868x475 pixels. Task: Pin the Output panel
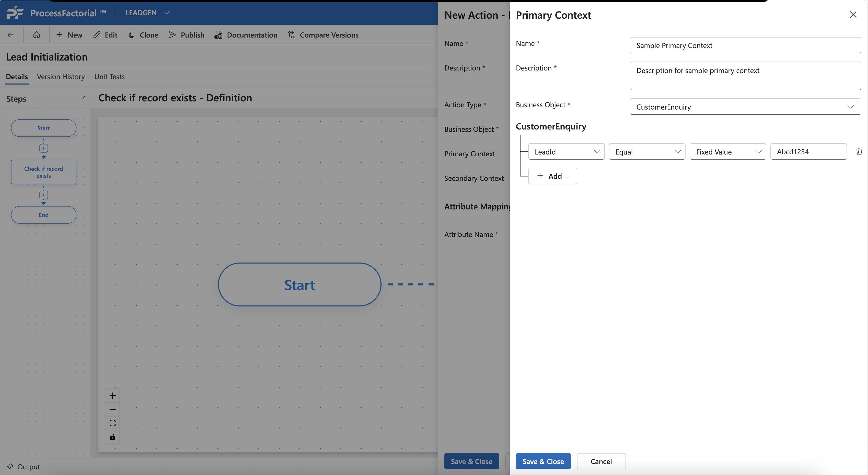(x=10, y=467)
